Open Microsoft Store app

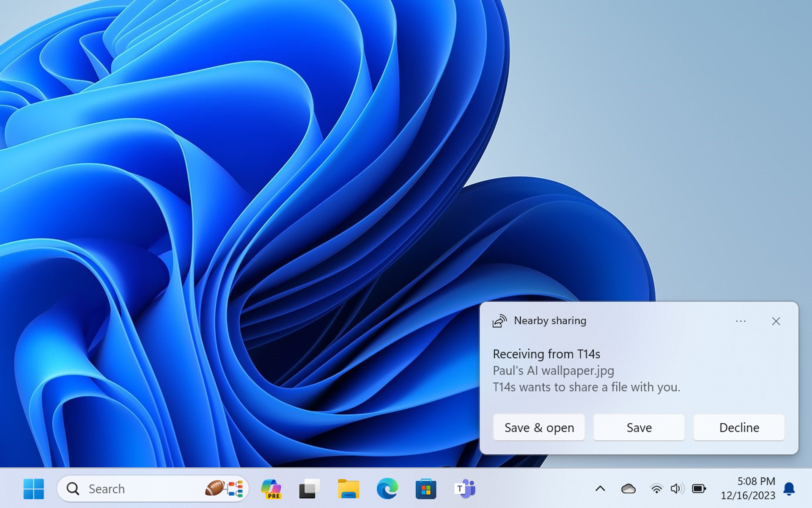click(425, 489)
